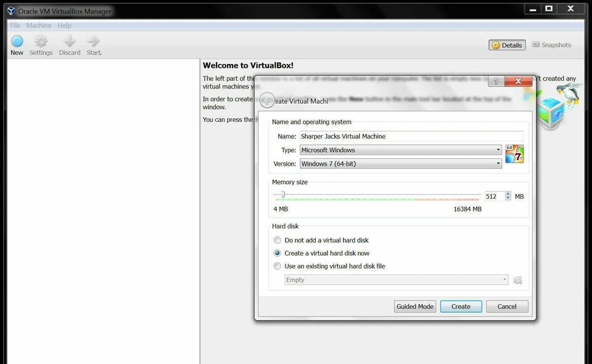Click the Guided Mode button
592x364 pixels.
[x=415, y=307]
